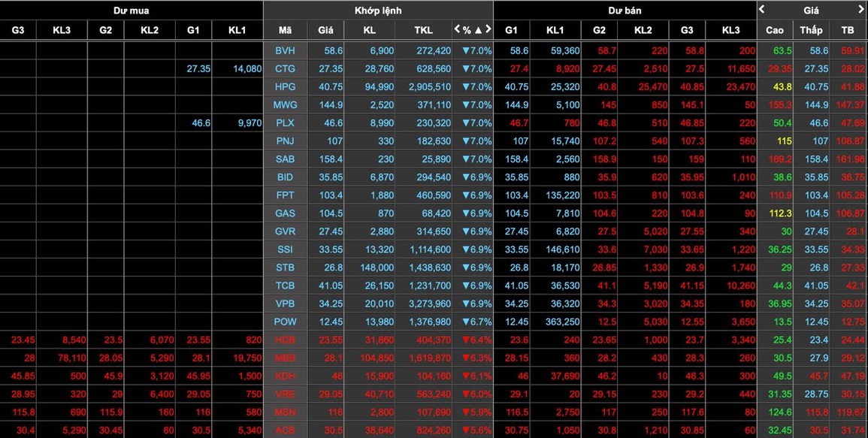Click the left chevron beside the Giá group header
868x438 pixels.
pyautogui.click(x=762, y=9)
